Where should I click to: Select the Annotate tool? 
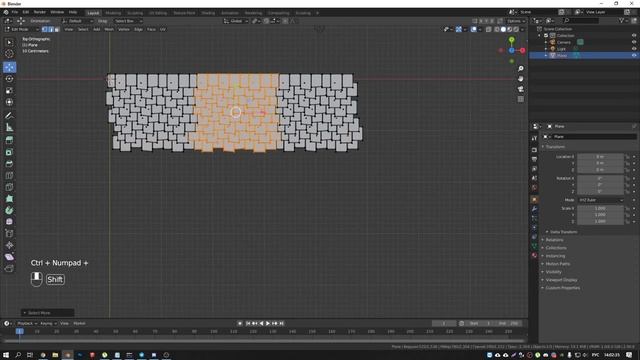9,116
